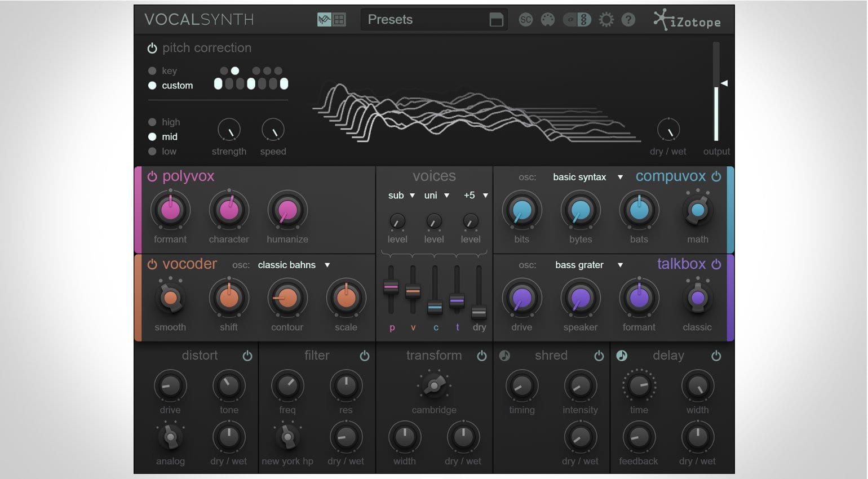Viewport: 868px width, 479px height.
Task: Click the shred intensity knob
Action: (x=581, y=386)
